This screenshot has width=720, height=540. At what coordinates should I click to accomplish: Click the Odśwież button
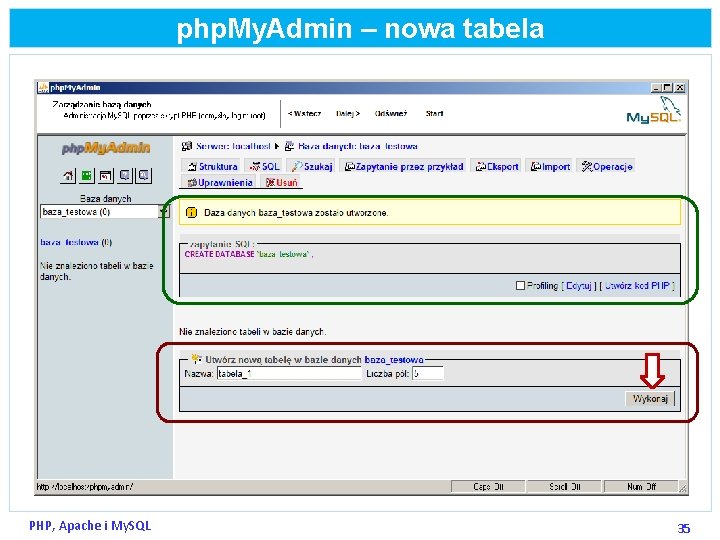coord(391,113)
